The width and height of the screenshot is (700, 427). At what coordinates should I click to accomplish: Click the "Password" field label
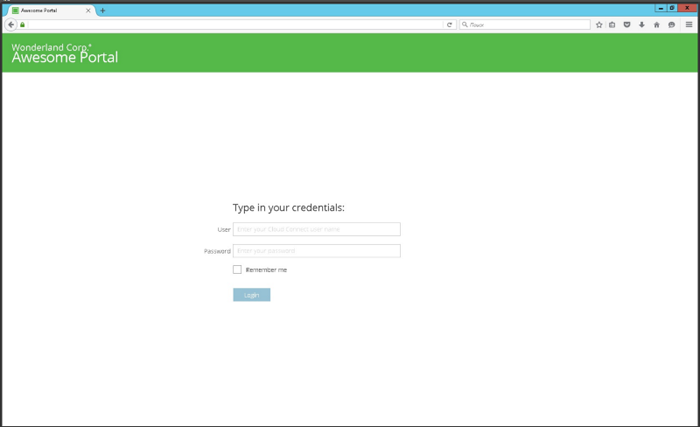tap(217, 251)
